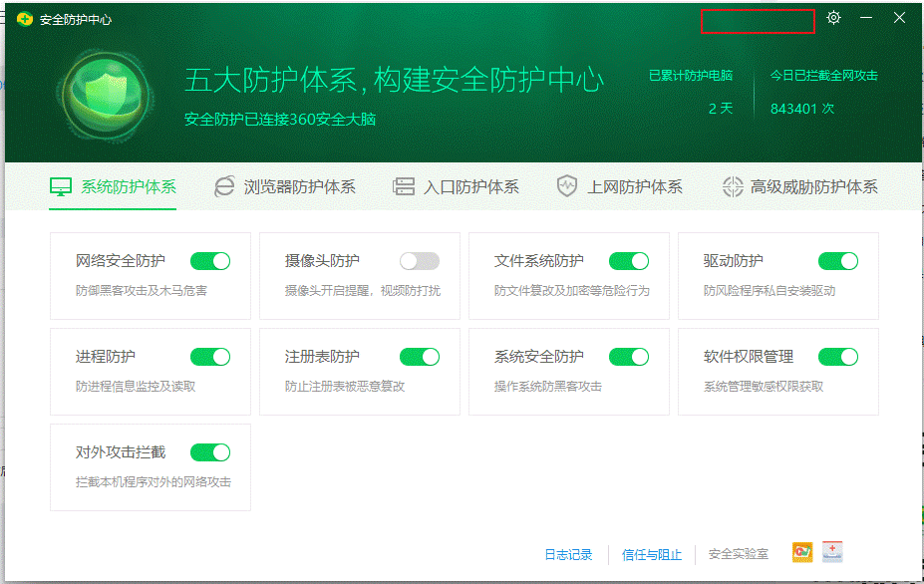This screenshot has width=924, height=584.
Task: Click the 今日已拦截全网攻击 label
Action: 823,76
